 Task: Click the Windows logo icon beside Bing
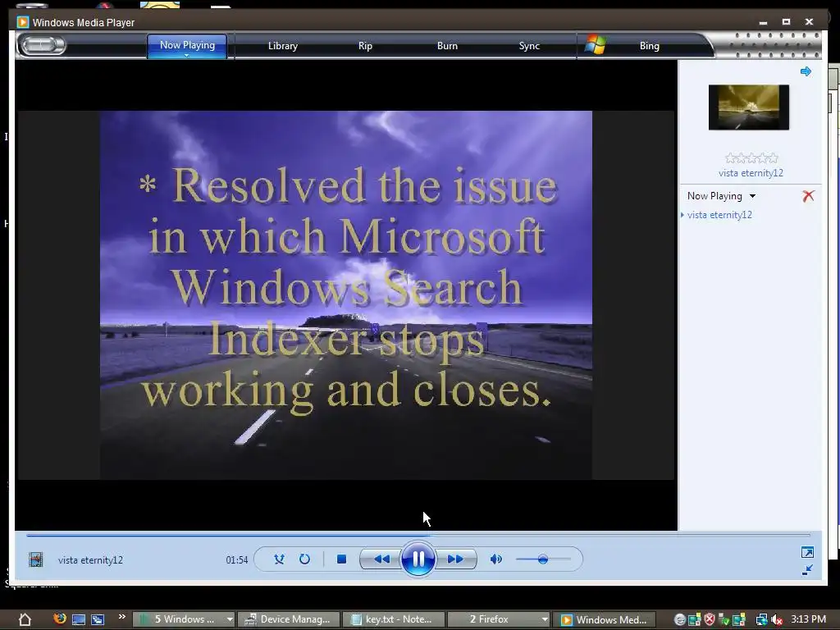595,45
